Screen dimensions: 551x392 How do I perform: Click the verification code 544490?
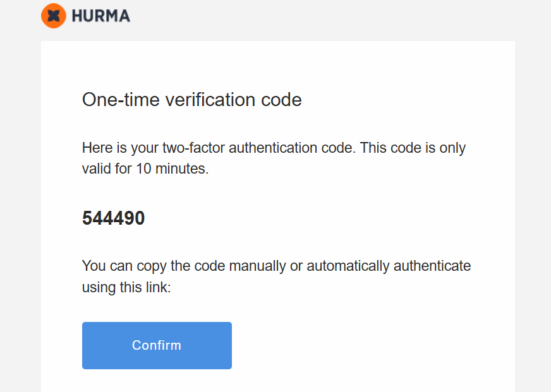(x=113, y=218)
